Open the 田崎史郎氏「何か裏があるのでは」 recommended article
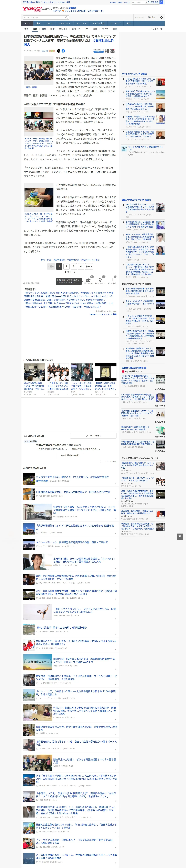Screen dimensions: 186x868 click(x=84, y=660)
